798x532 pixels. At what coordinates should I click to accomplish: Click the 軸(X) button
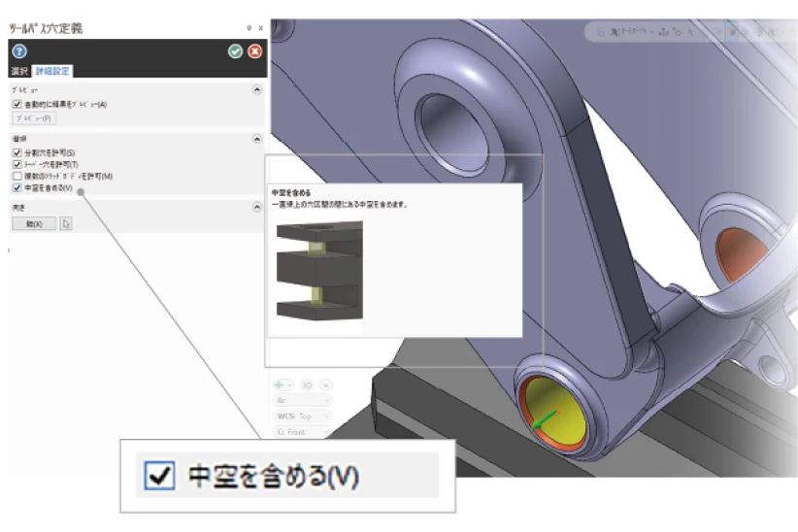pyautogui.click(x=34, y=223)
